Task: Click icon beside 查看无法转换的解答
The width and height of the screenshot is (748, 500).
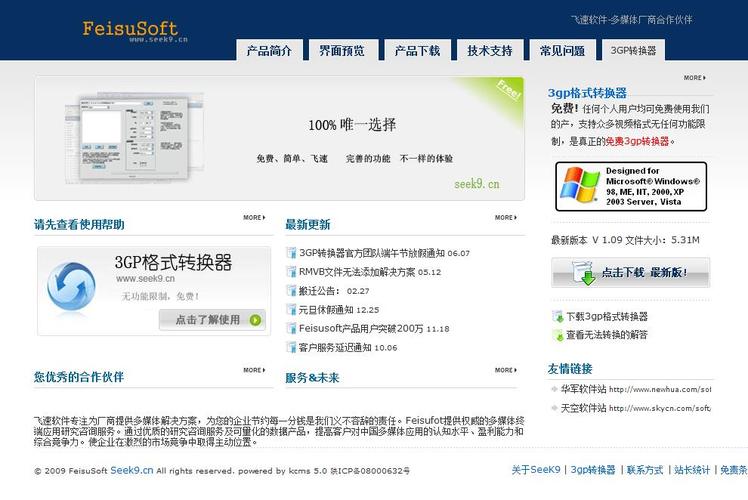Action: click(x=558, y=335)
